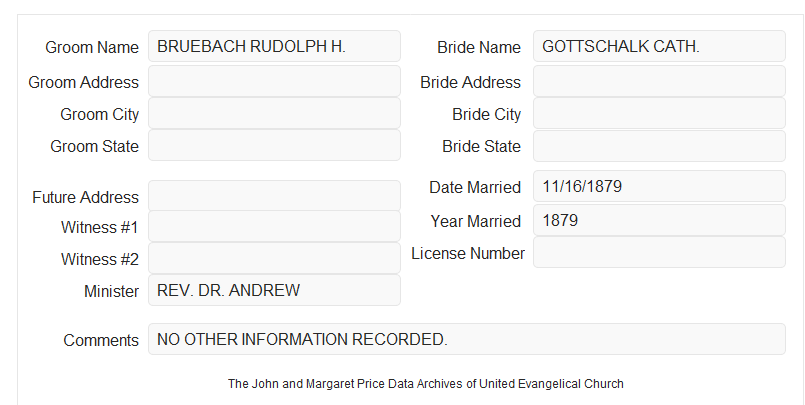805x405 pixels.
Task: Click the Bride City field
Action: [659, 113]
